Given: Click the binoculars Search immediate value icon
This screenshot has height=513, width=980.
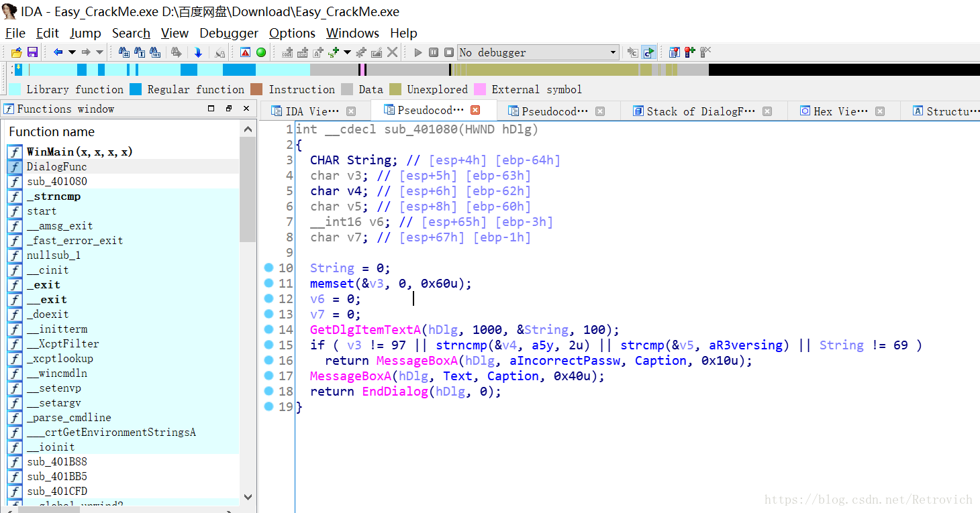Looking at the screenshot, I should [x=124, y=52].
